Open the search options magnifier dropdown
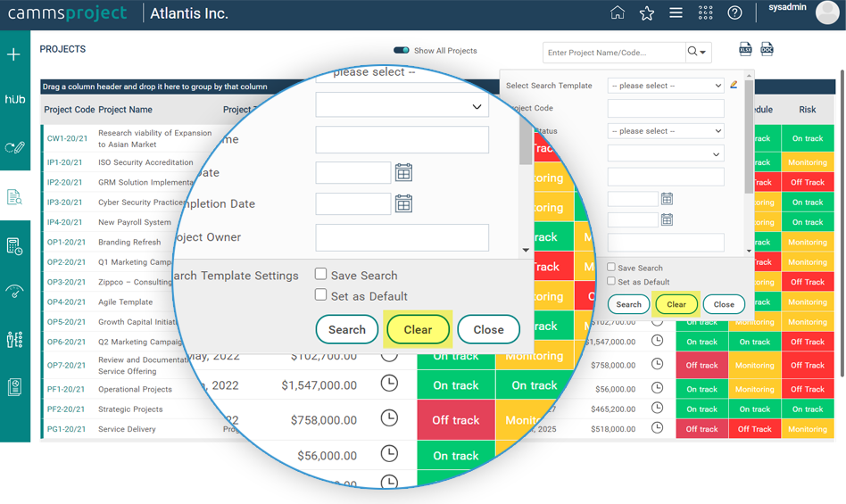 point(698,52)
